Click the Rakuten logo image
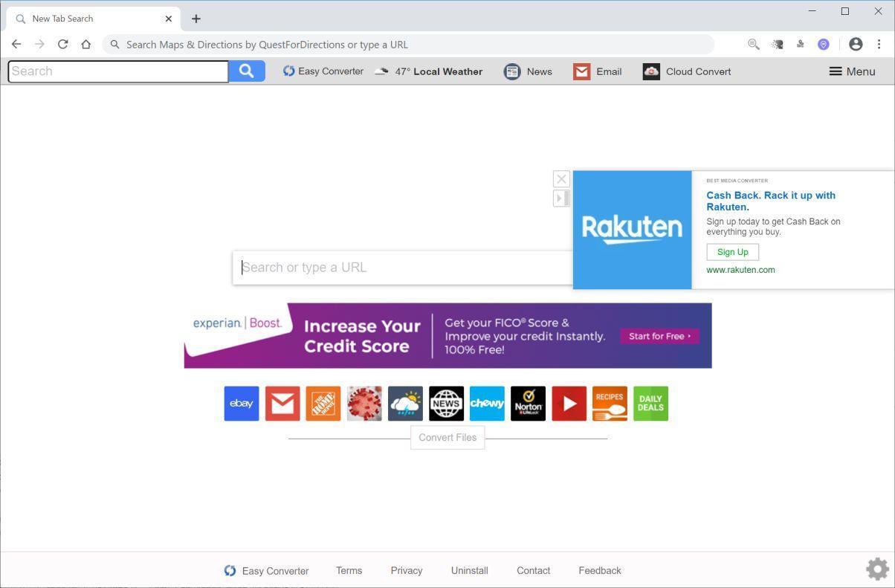Image resolution: width=895 pixels, height=588 pixels. [633, 230]
